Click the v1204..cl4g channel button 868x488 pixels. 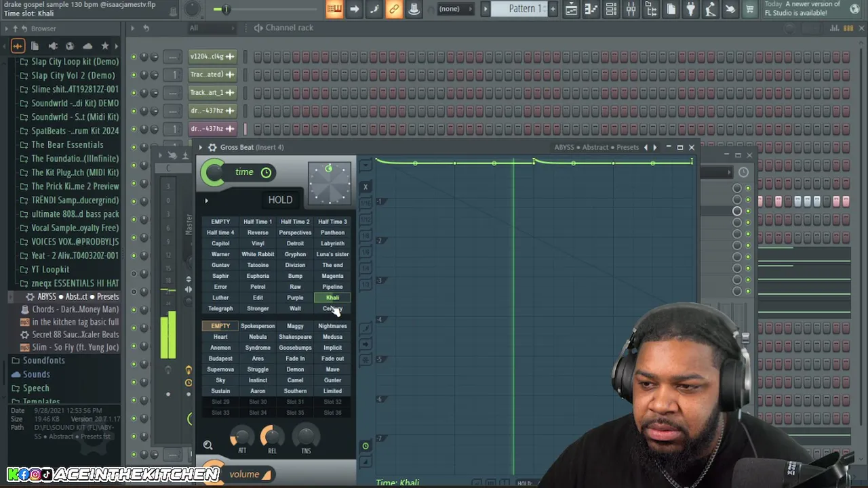(212, 57)
